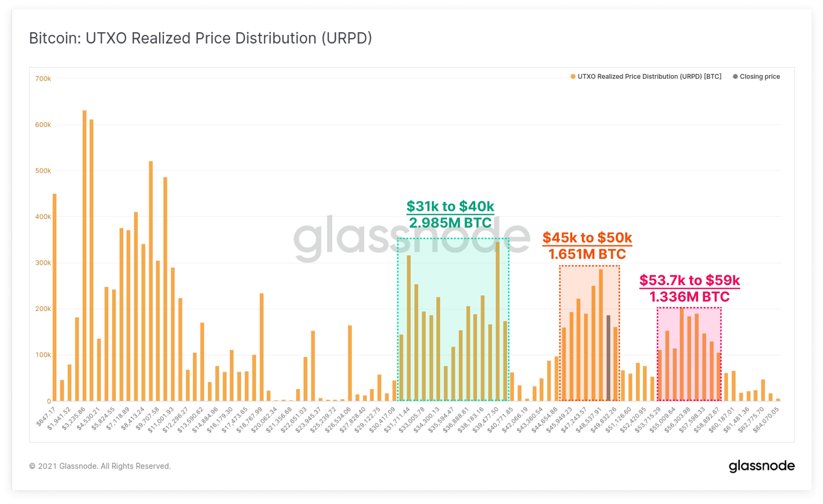Toggle the URPD [BTC] legend series label
823x504 pixels.
(x=649, y=77)
